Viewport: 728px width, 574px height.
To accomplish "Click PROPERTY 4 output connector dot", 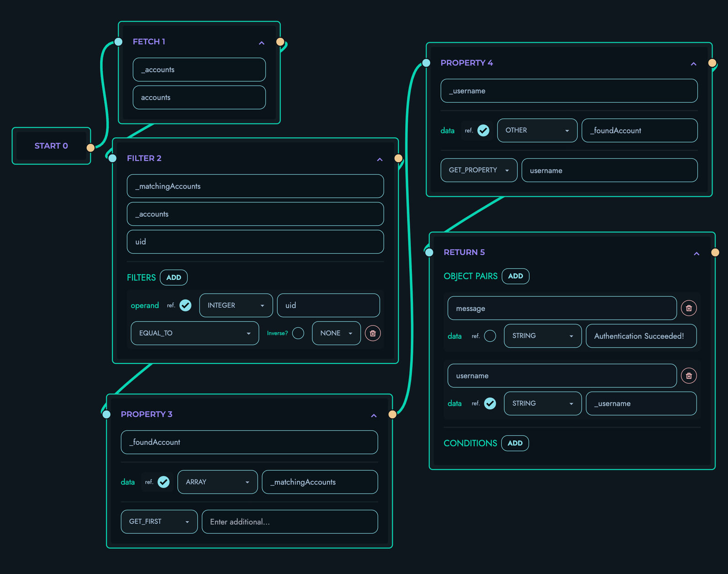I will tap(712, 63).
